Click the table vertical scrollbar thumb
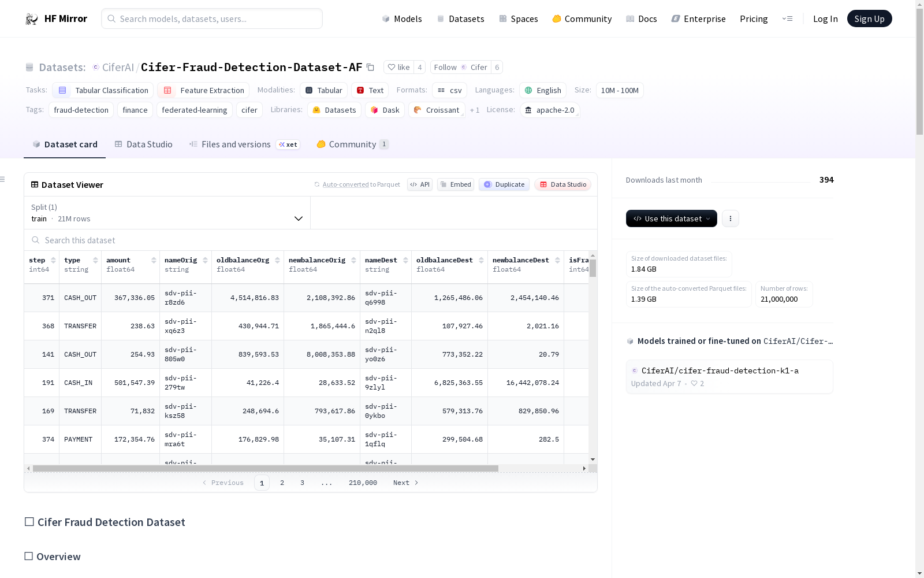 (x=593, y=268)
